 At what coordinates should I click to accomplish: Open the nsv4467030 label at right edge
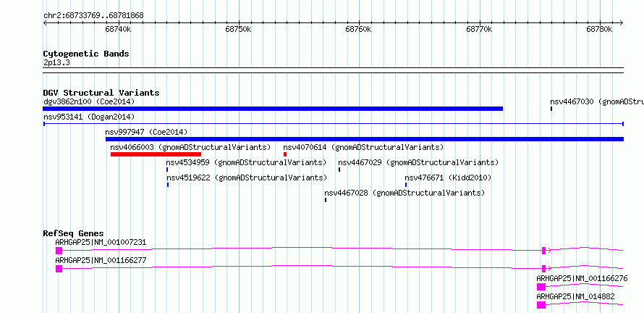click(597, 101)
